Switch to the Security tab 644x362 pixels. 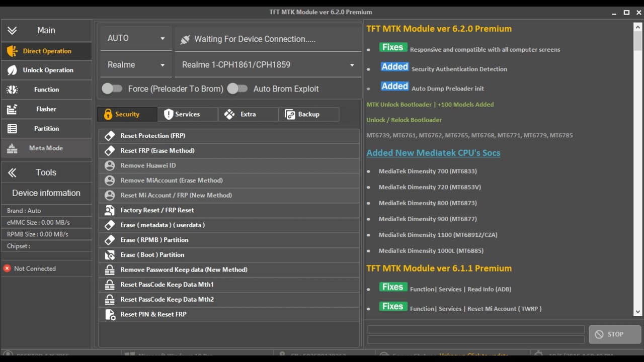pos(127,115)
